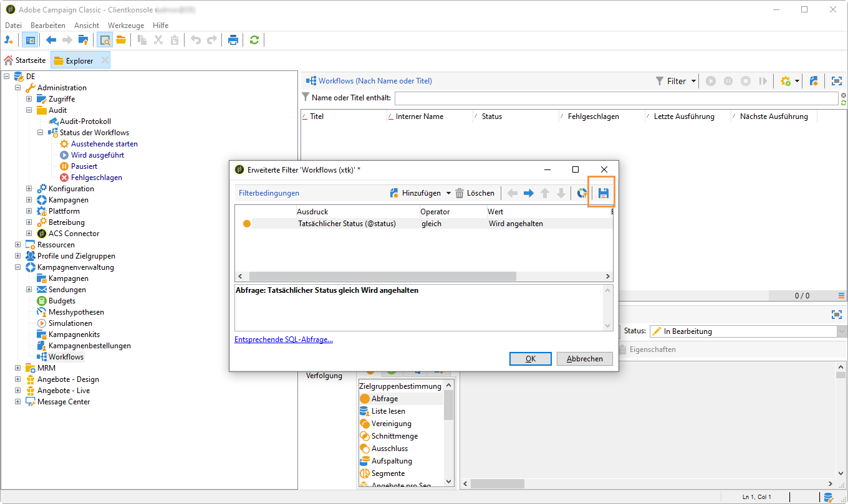The width and height of the screenshot is (848, 504).
Task: Click OK in the filter dialog
Action: [x=531, y=359]
